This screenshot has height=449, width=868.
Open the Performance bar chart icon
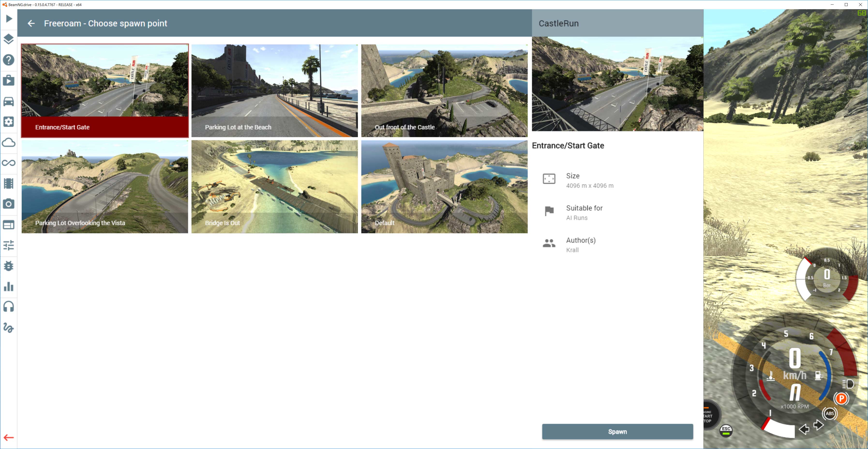click(9, 287)
